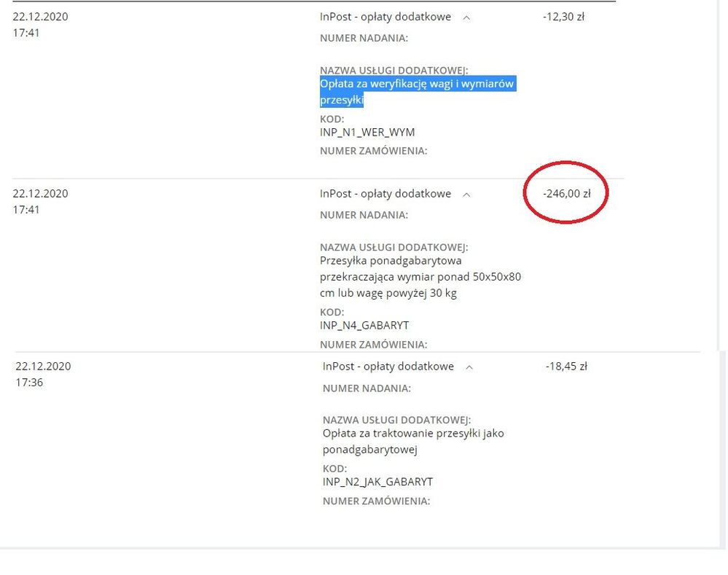Click the code INP_N1_WER_WYM
This screenshot has width=728, height=575.
367,132
